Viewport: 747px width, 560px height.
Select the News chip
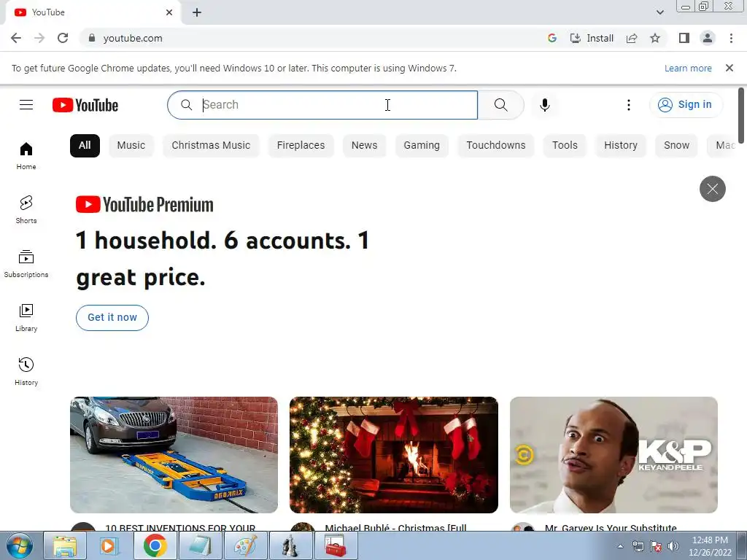[x=365, y=145]
